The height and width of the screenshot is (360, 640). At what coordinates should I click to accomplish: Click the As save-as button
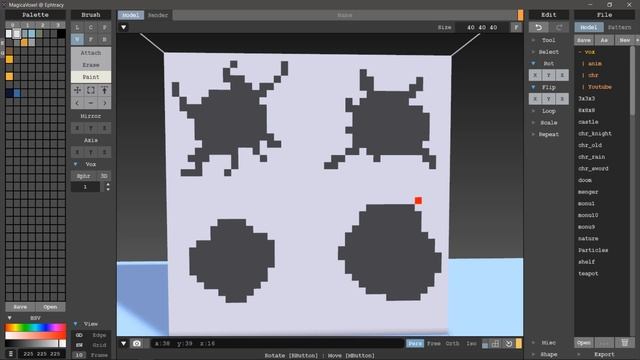[x=604, y=40]
